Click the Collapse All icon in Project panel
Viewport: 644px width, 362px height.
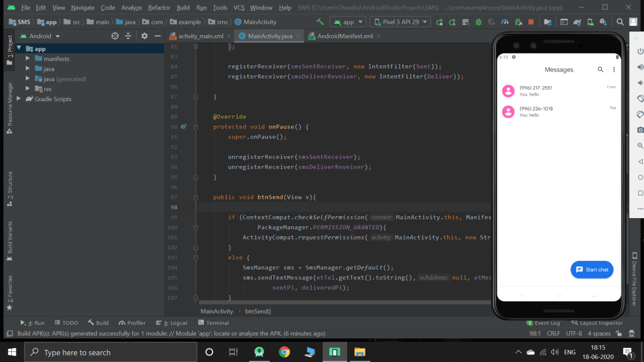[129, 36]
